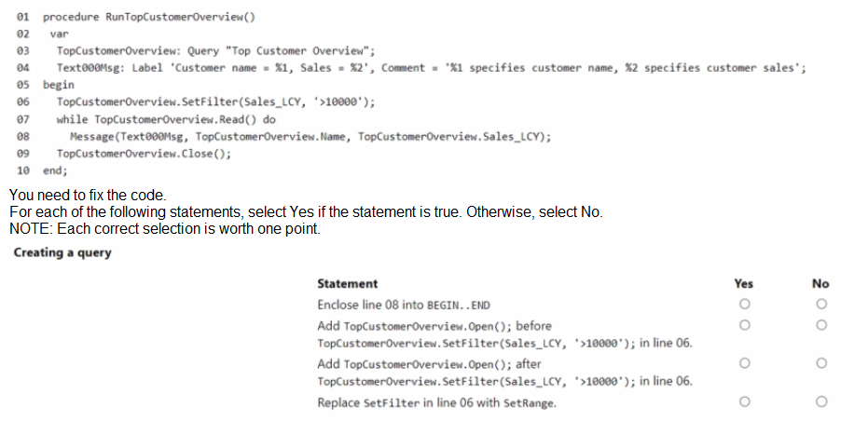Mark No for adding Open() after SetFilter
Viewport: 868px width, 448px height.
820,364
